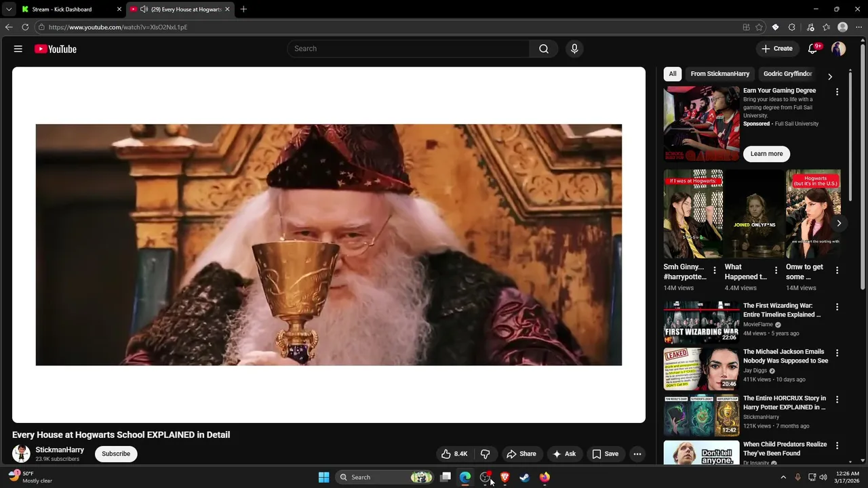Open options for Omw to get some short
The height and width of the screenshot is (488, 868).
[x=837, y=270]
